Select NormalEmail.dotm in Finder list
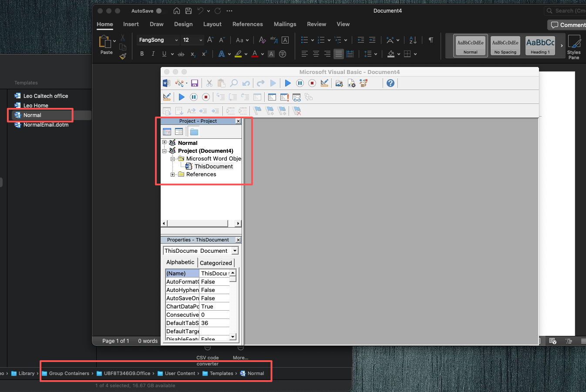The image size is (586, 392). click(46, 125)
